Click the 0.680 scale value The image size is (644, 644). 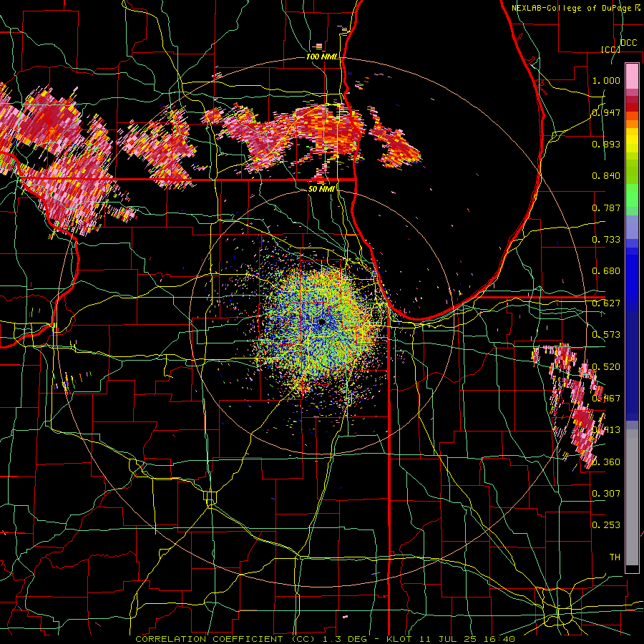606,271
